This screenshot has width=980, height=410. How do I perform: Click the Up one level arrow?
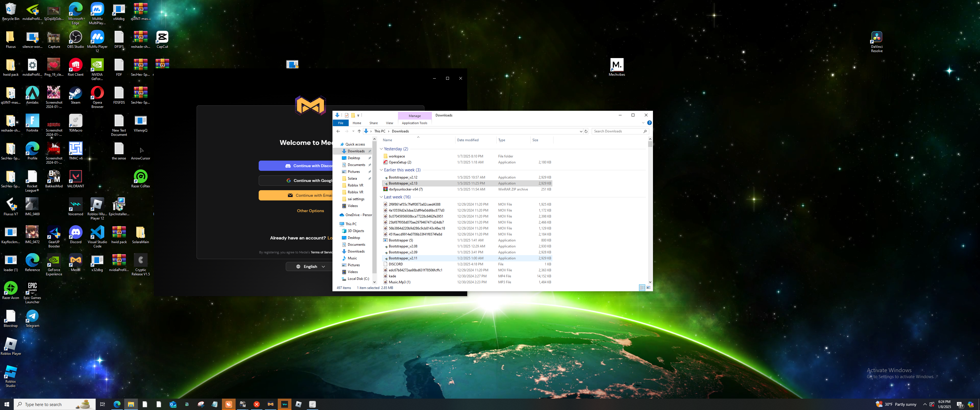(359, 131)
